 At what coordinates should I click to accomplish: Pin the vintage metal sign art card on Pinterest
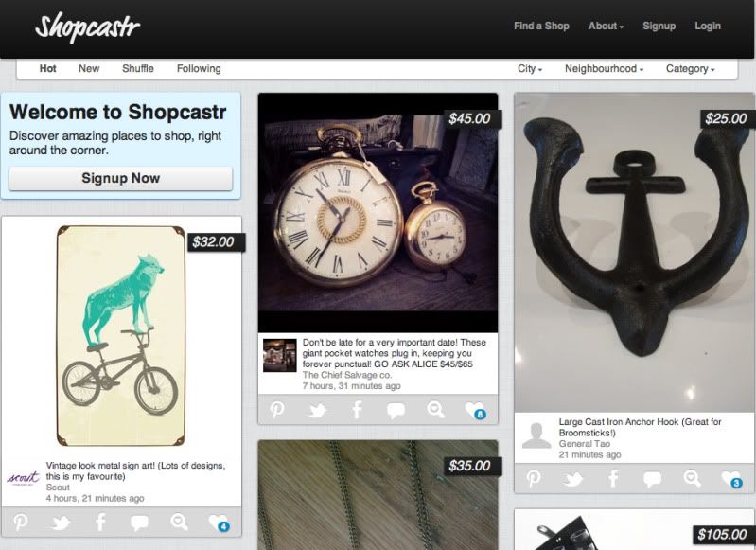[20, 522]
